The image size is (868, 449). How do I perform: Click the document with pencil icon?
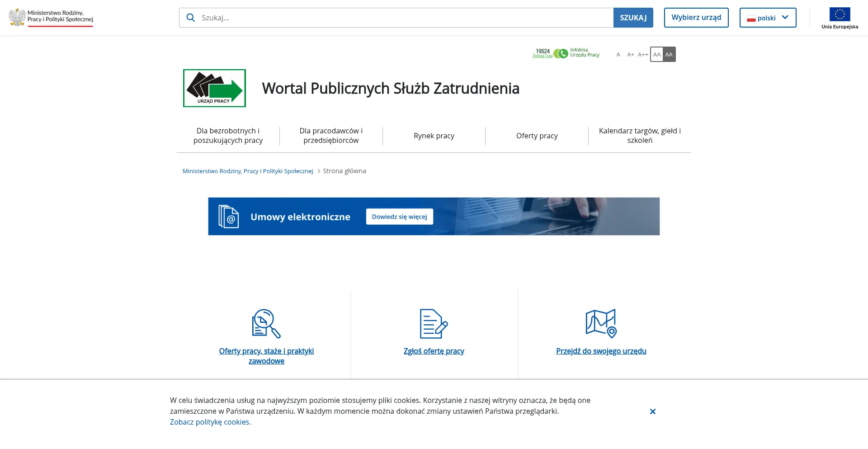click(434, 323)
